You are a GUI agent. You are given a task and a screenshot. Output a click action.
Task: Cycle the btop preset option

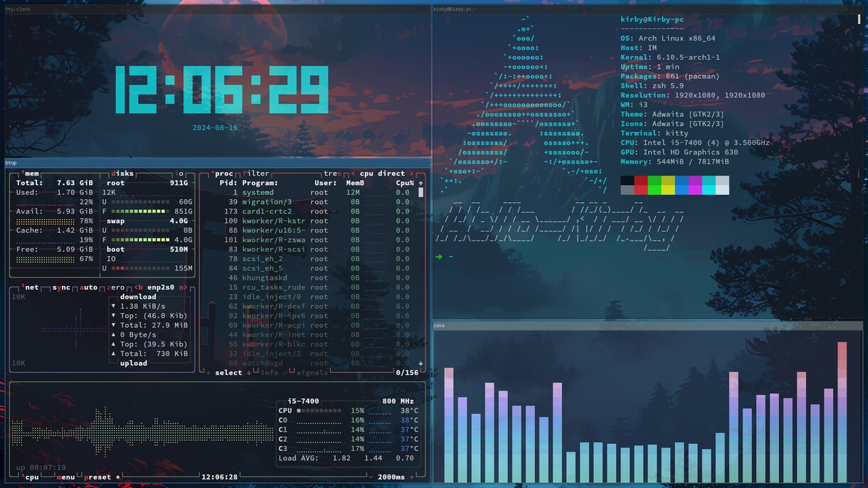pos(102,477)
